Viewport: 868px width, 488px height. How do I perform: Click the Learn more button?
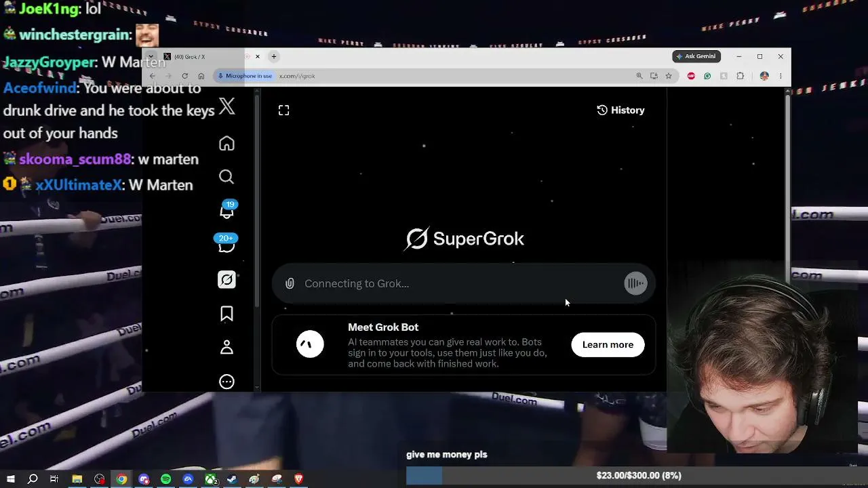(x=608, y=344)
